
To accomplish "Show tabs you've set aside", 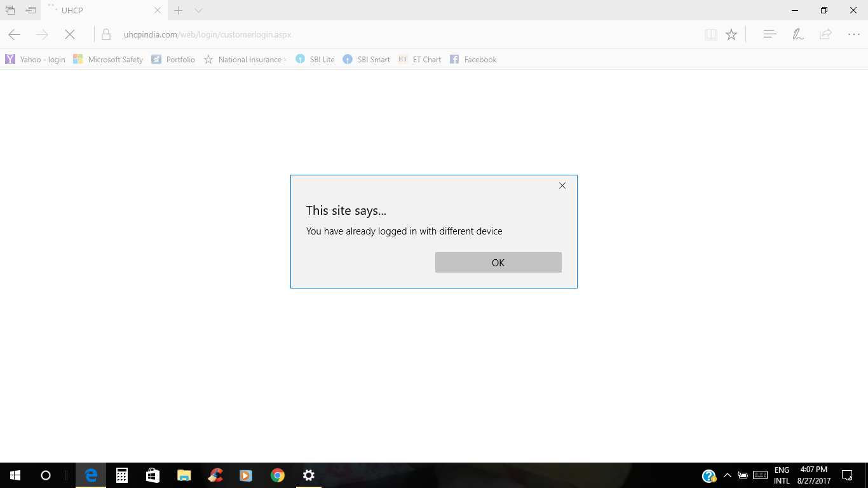I will [10, 10].
